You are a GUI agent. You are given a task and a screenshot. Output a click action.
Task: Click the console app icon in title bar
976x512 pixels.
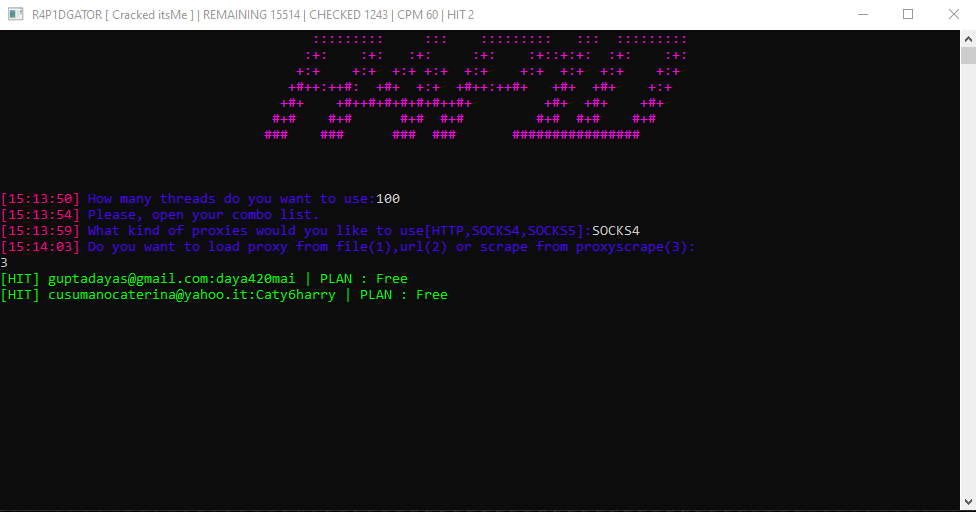16,14
